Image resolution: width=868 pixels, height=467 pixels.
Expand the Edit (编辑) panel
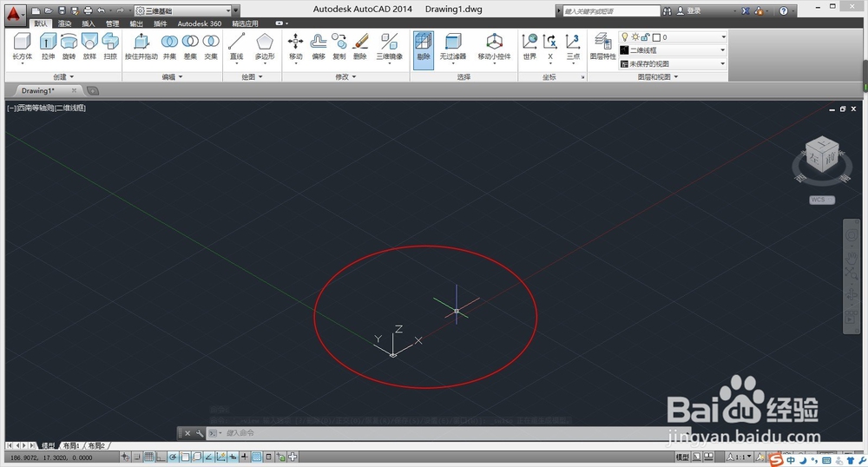172,77
